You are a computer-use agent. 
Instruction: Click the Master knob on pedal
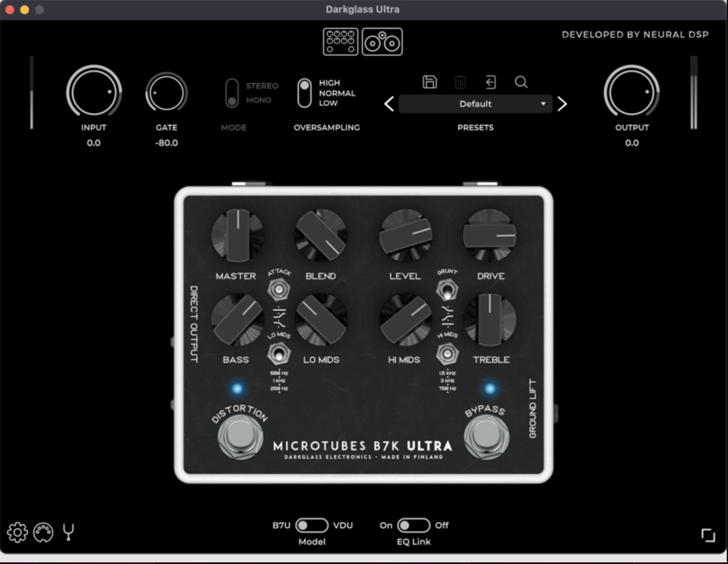237,235
